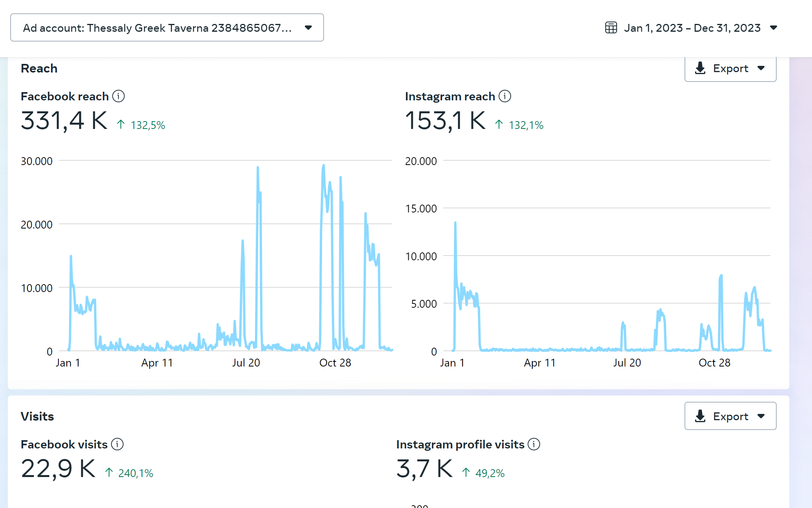Click Export text in Reach section
This screenshot has width=812, height=508.
[x=730, y=68]
